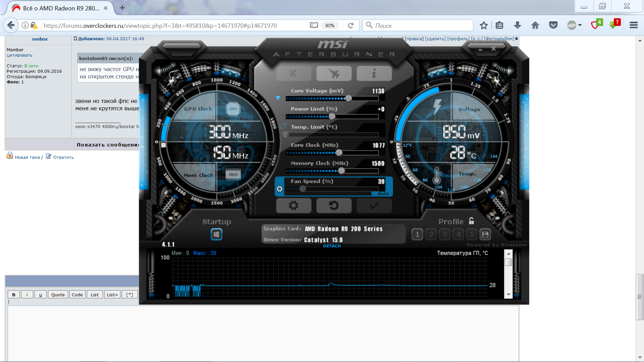This screenshot has width=644, height=362.
Task: Click reset to defaults circular arrow
Action: click(334, 205)
